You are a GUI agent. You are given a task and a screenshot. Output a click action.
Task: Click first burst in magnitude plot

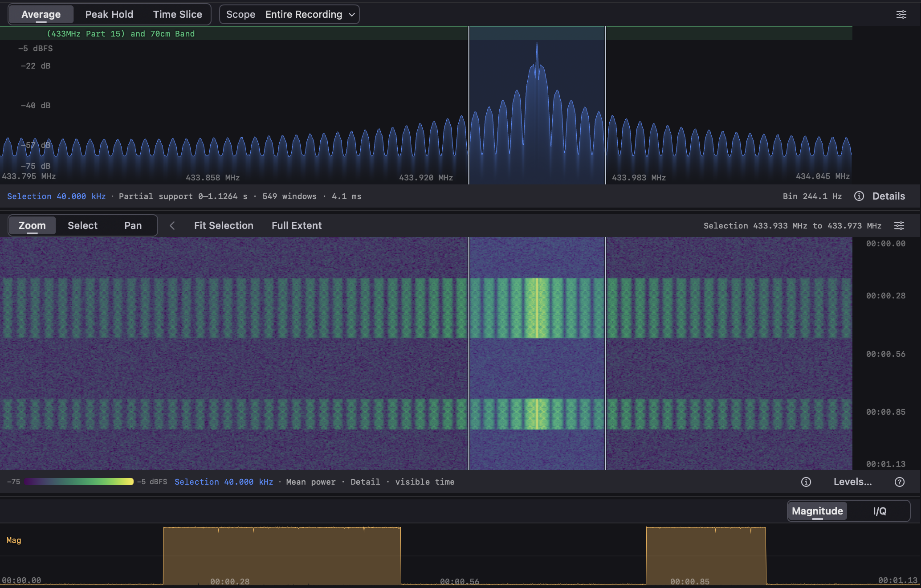(x=282, y=555)
